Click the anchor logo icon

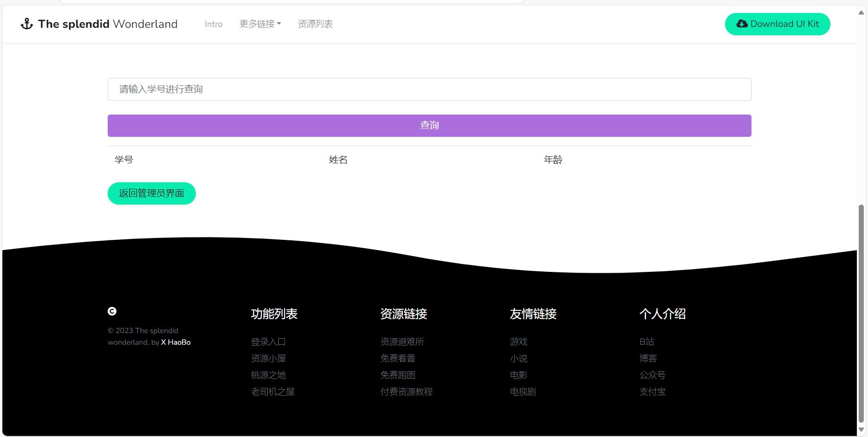(x=27, y=24)
